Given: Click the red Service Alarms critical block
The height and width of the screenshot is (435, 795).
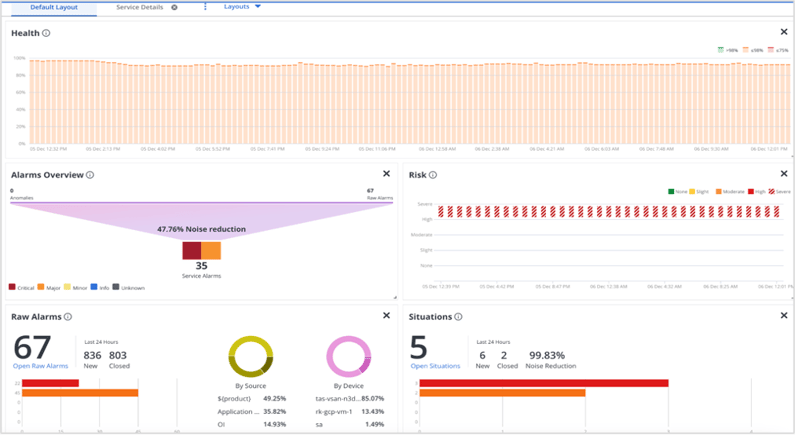Looking at the screenshot, I should point(191,251).
